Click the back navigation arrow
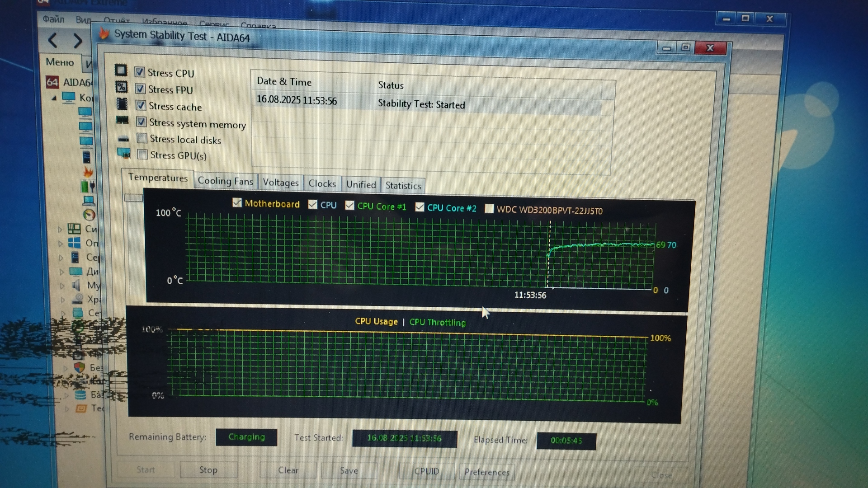Screen dimensions: 868x488 click(53, 41)
